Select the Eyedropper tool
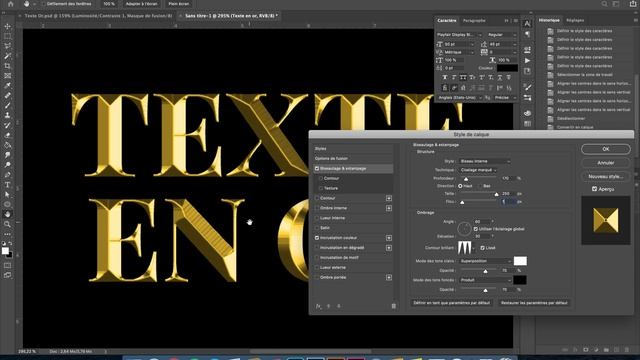Viewport: 640px width, 360px height. (7, 85)
